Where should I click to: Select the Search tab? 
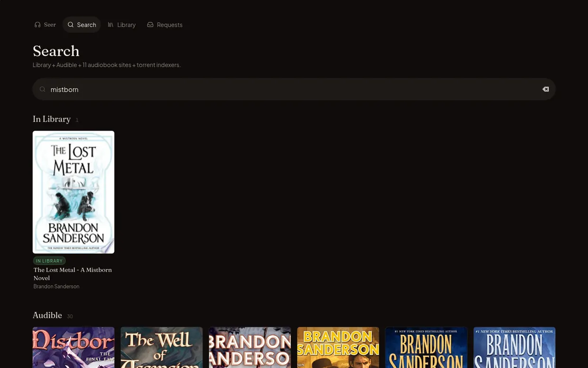point(82,25)
